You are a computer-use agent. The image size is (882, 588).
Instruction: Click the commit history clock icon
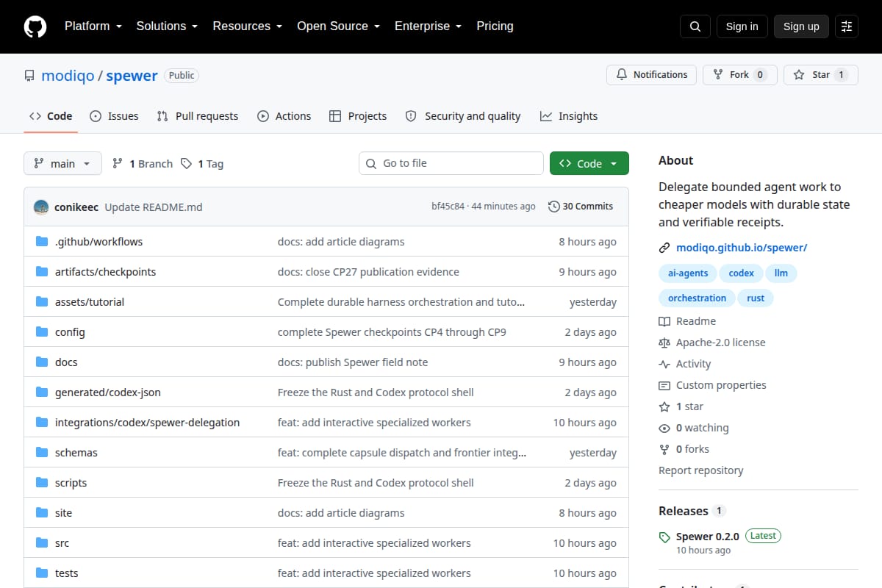(x=554, y=207)
